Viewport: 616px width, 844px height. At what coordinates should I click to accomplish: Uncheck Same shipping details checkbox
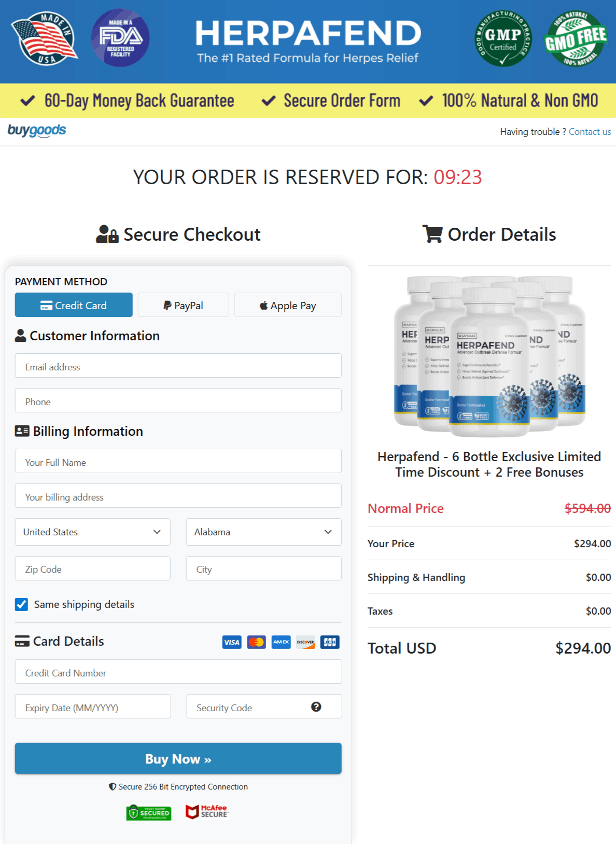click(x=22, y=604)
